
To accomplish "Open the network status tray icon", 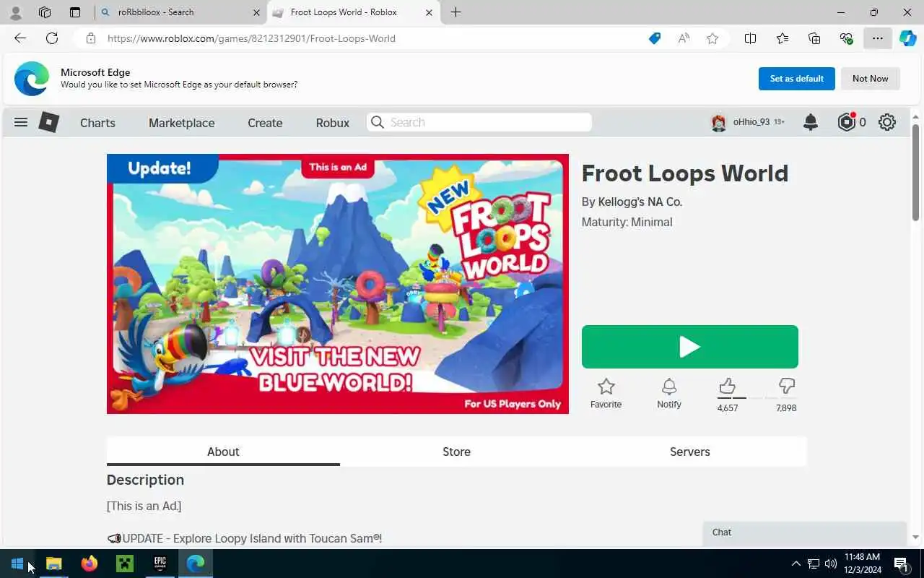I will tap(814, 564).
